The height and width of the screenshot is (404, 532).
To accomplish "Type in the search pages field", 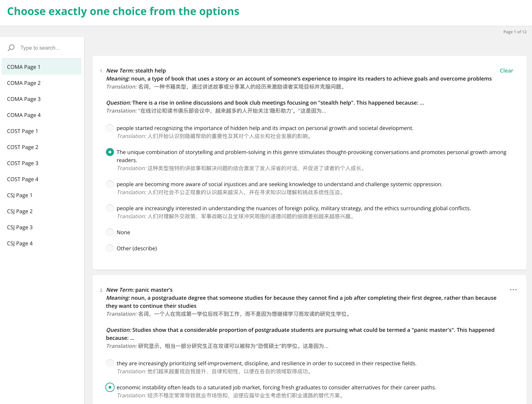I will coord(48,48).
